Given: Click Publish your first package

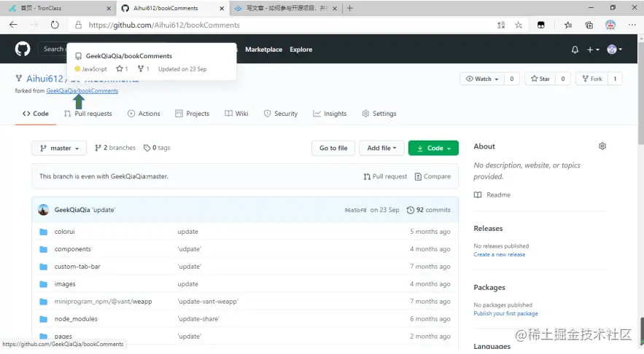Looking at the screenshot, I should click(x=505, y=313).
